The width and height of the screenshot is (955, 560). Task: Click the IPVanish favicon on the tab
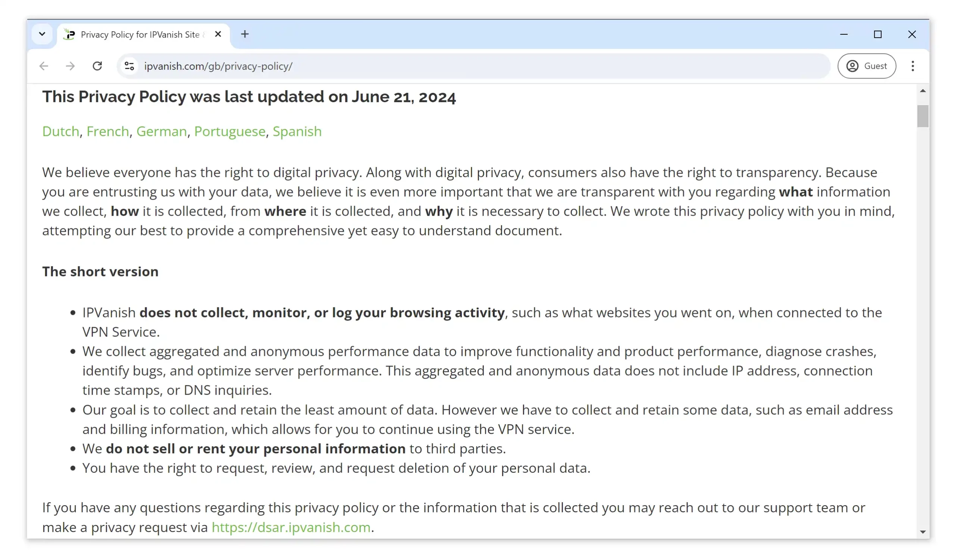point(69,34)
